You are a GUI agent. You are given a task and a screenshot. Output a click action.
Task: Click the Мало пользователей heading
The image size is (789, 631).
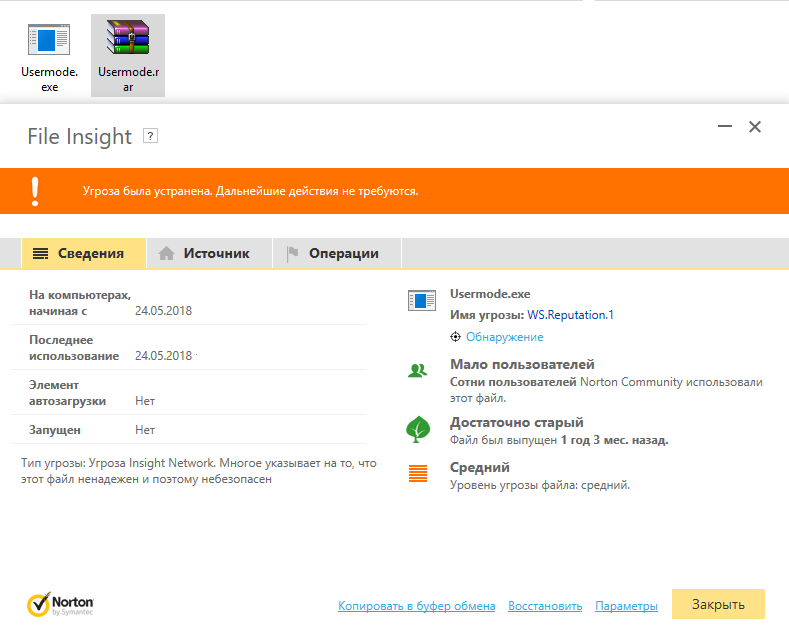(522, 364)
